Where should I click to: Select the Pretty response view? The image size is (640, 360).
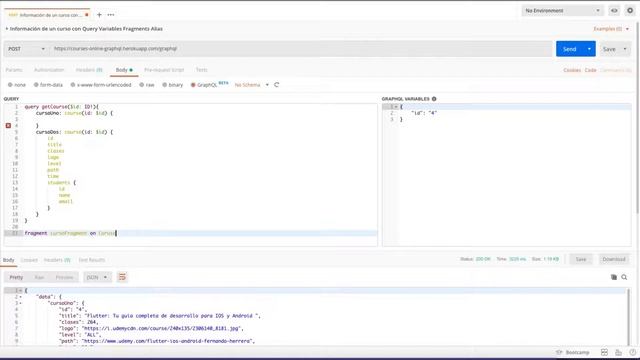tap(16, 277)
